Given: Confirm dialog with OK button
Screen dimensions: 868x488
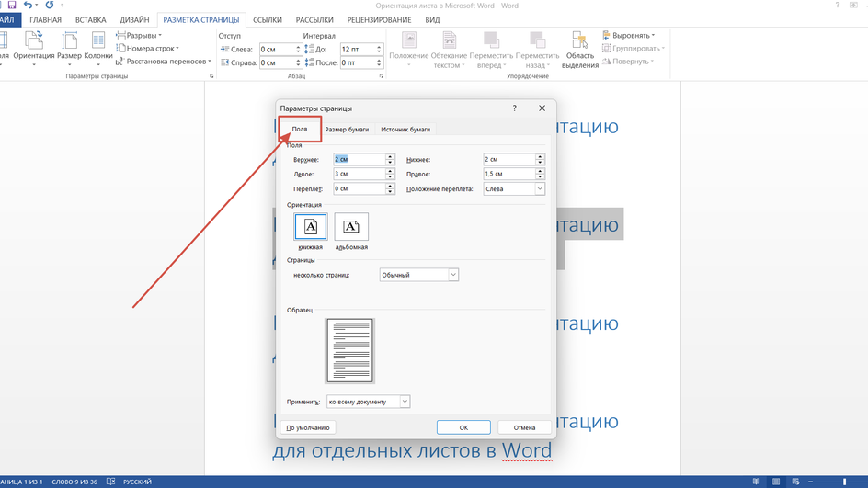Looking at the screenshot, I should point(463,427).
